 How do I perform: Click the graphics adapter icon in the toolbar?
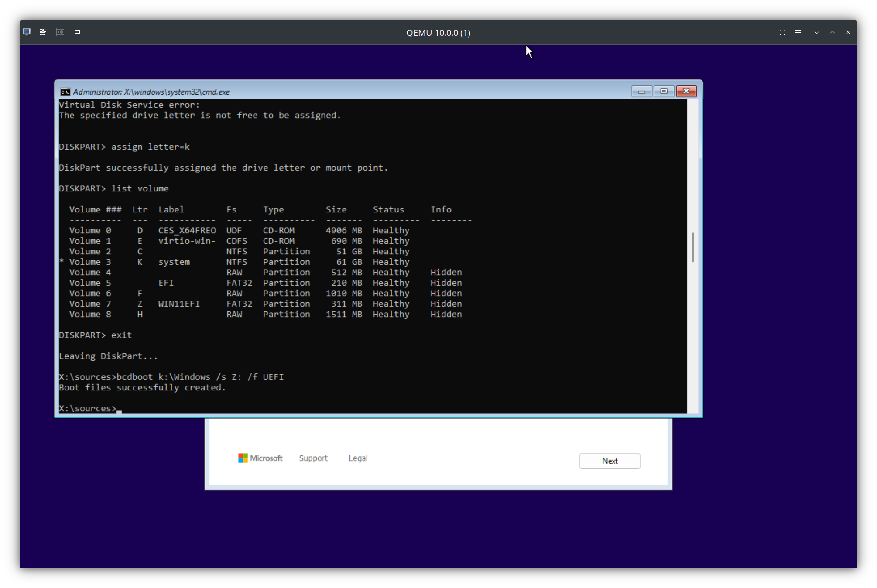click(x=60, y=32)
